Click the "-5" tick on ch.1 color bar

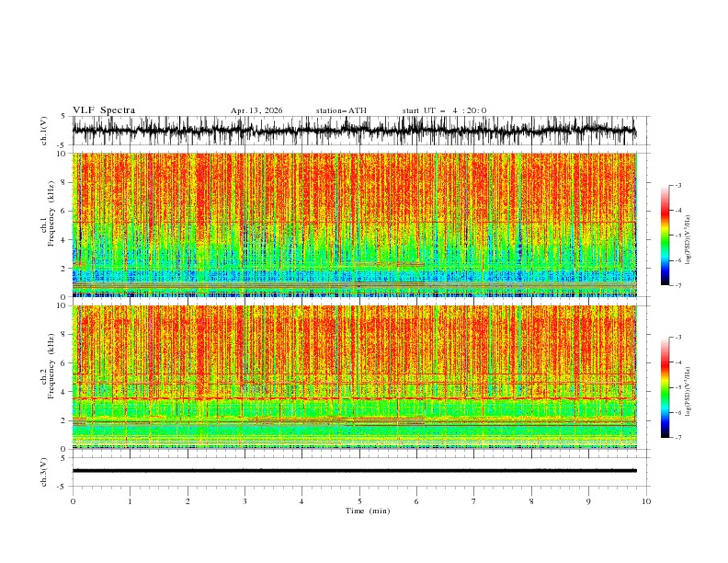point(678,236)
